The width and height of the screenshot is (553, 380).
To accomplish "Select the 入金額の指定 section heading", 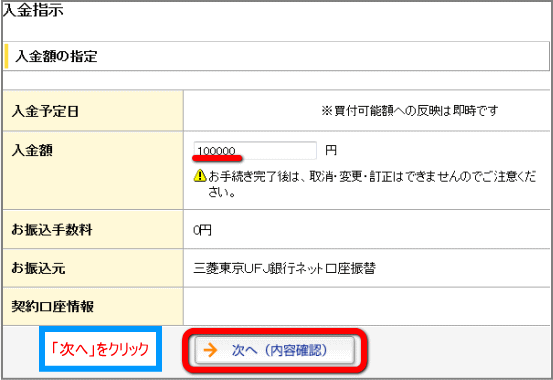I will pyautogui.click(x=56, y=56).
